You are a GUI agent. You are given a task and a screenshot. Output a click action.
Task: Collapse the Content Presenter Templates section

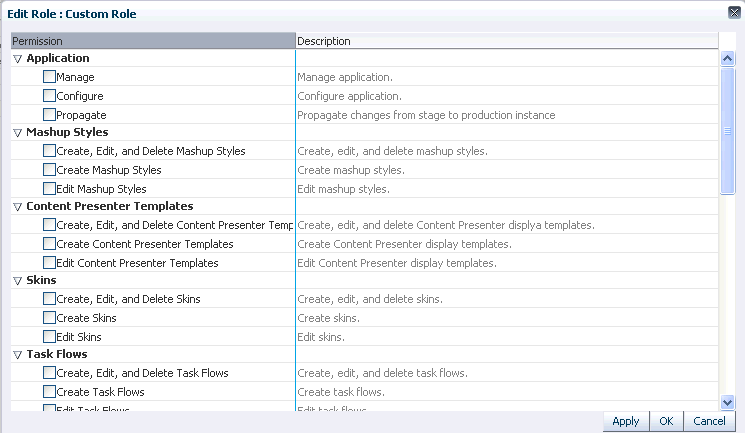(17, 207)
